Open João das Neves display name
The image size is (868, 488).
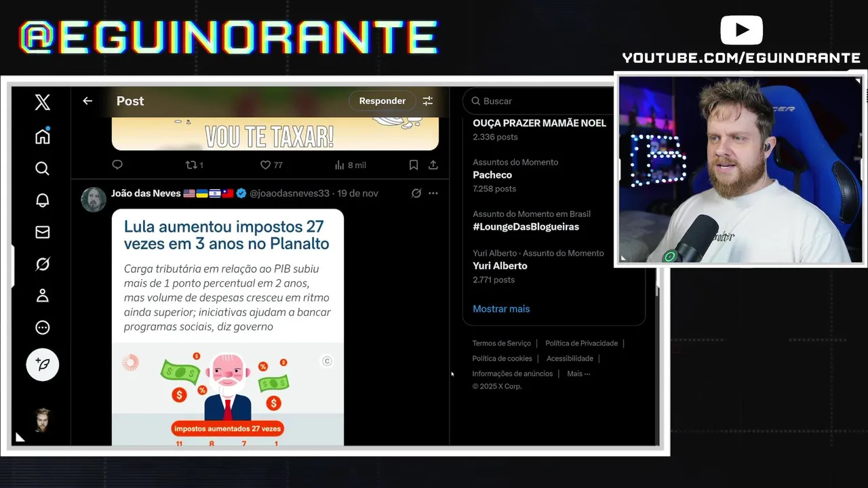(146, 193)
